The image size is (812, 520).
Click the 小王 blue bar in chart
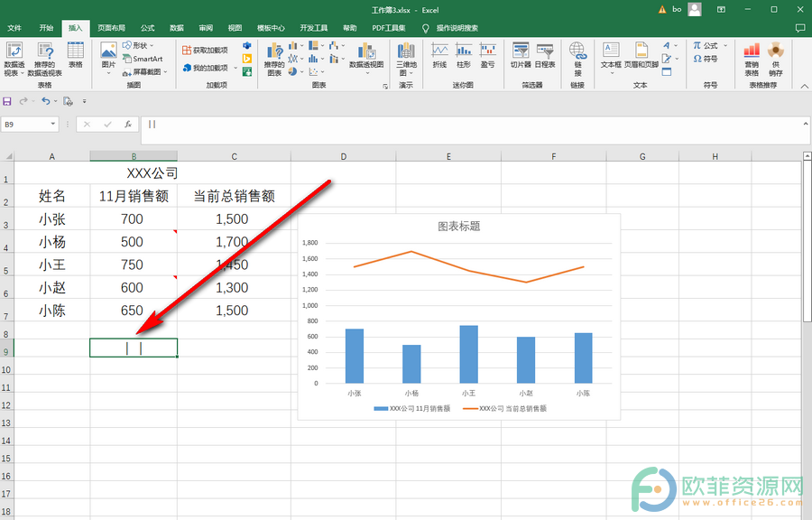468,354
